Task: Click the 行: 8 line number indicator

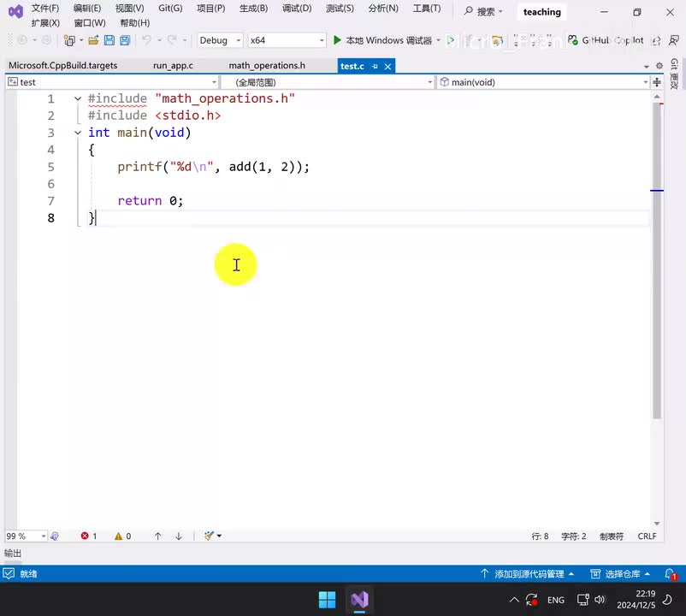Action: click(x=540, y=536)
